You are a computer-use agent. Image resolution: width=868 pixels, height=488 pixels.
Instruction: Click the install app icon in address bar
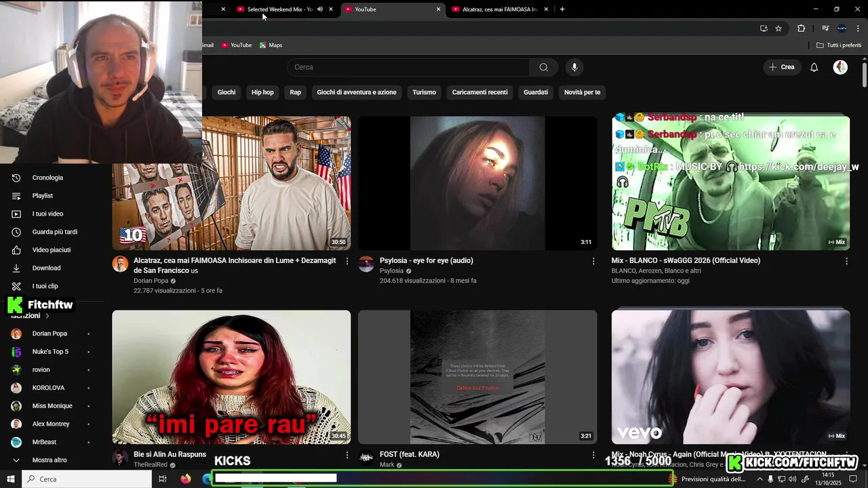tap(764, 28)
